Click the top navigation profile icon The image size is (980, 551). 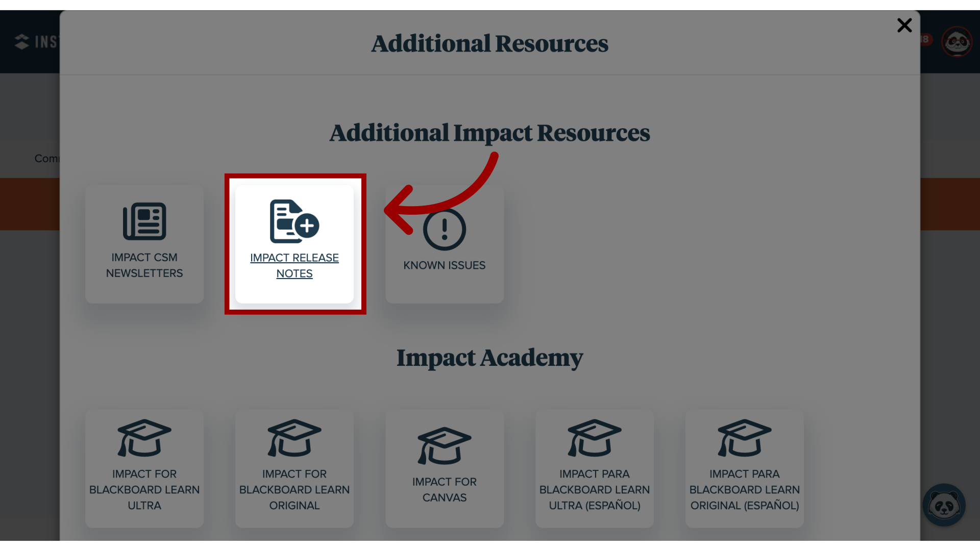click(957, 42)
